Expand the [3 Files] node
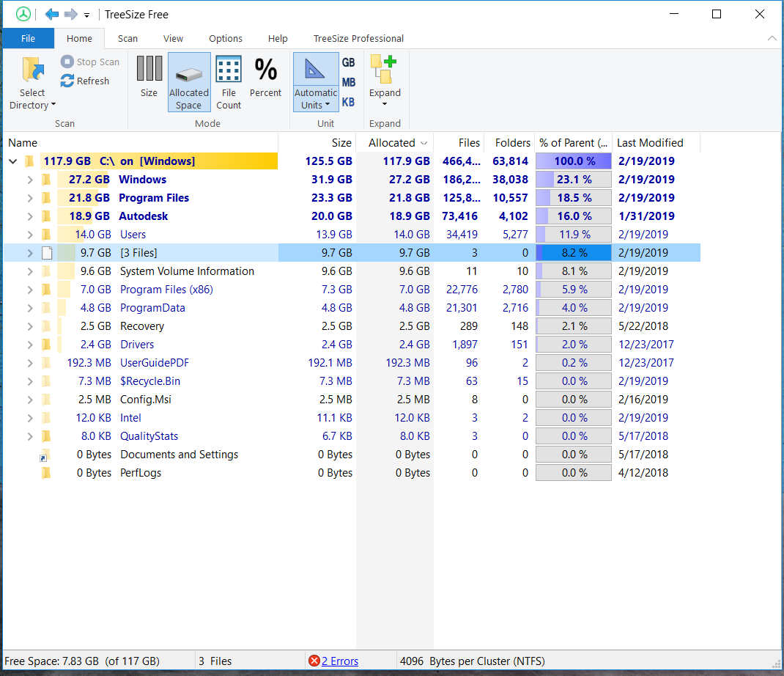 30,253
